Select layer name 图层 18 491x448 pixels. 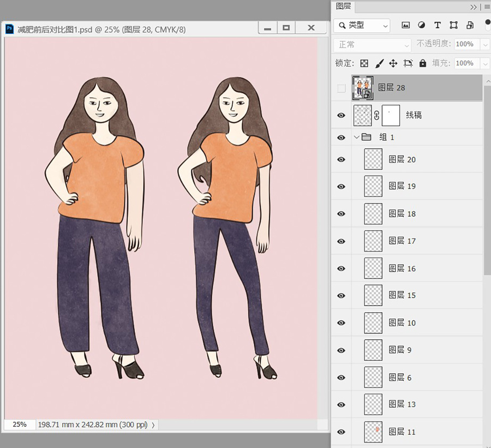click(x=402, y=214)
